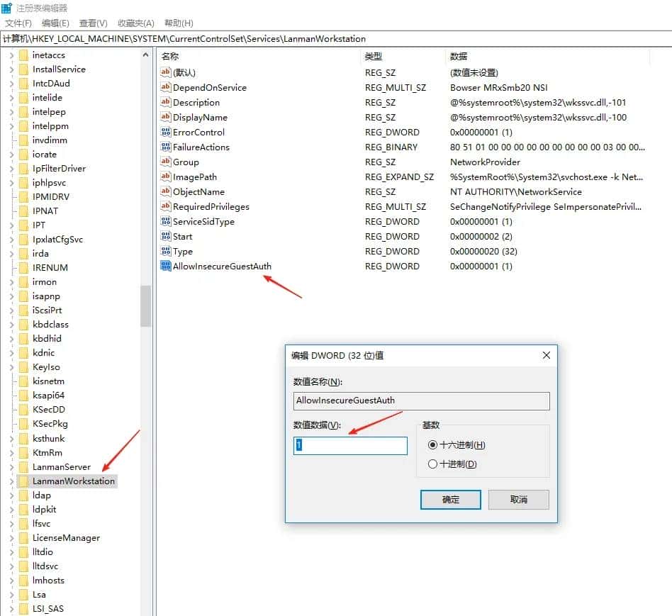Click the registry path address bar
Viewport: 672px width, 616px height.
pos(336,39)
